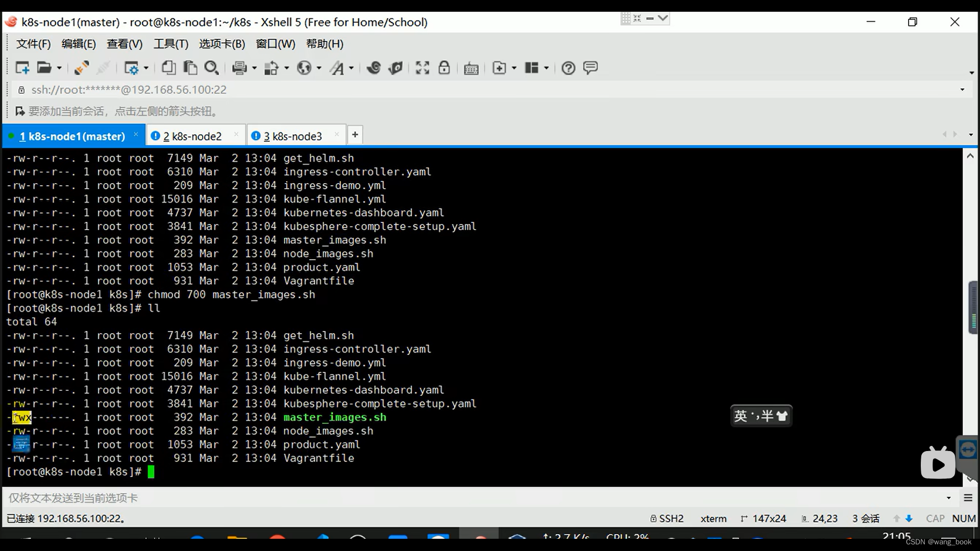The height and width of the screenshot is (551, 980).
Task: Open the 窗口(W) menu
Action: (276, 44)
